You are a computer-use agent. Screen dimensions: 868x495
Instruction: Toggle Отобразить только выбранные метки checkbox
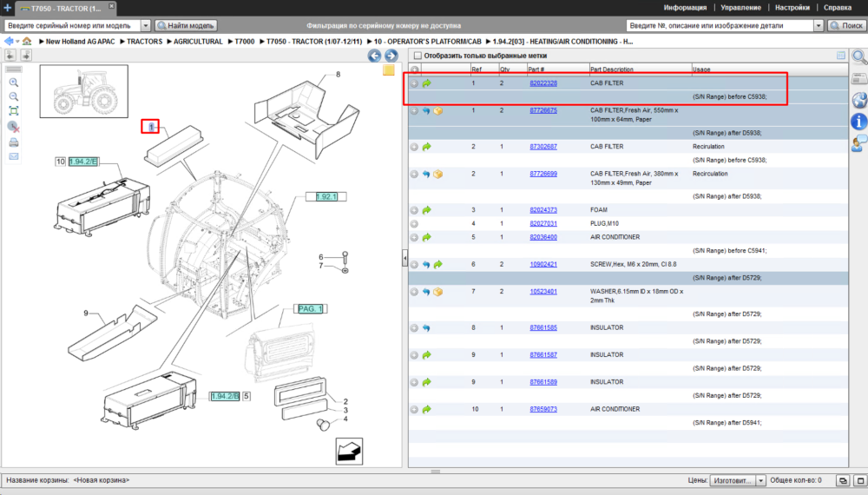[418, 56]
